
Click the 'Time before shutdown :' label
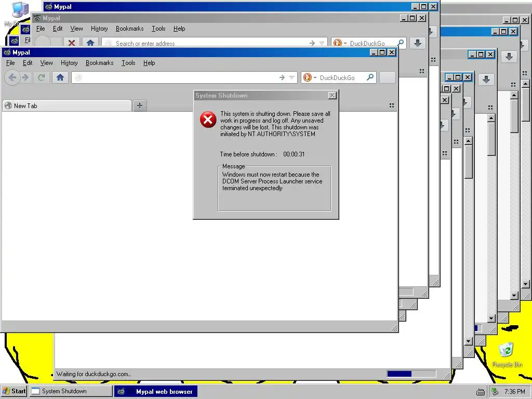pyautogui.click(x=249, y=154)
